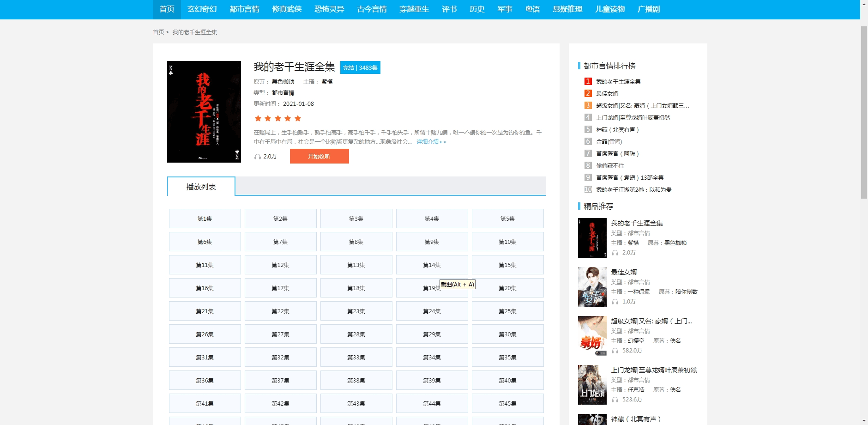Go to the 评书 section
Screen dimensions: 868x425
pyautogui.click(x=449, y=9)
